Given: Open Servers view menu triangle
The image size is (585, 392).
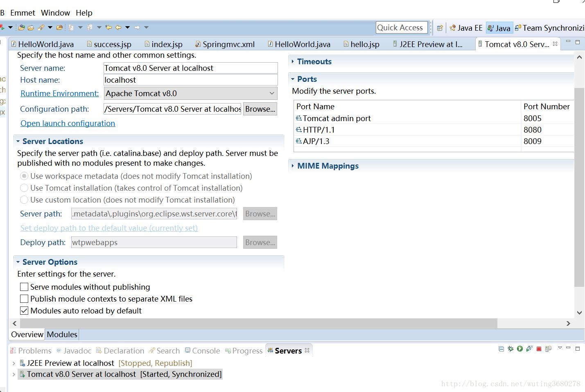Looking at the screenshot, I should click(x=560, y=348).
